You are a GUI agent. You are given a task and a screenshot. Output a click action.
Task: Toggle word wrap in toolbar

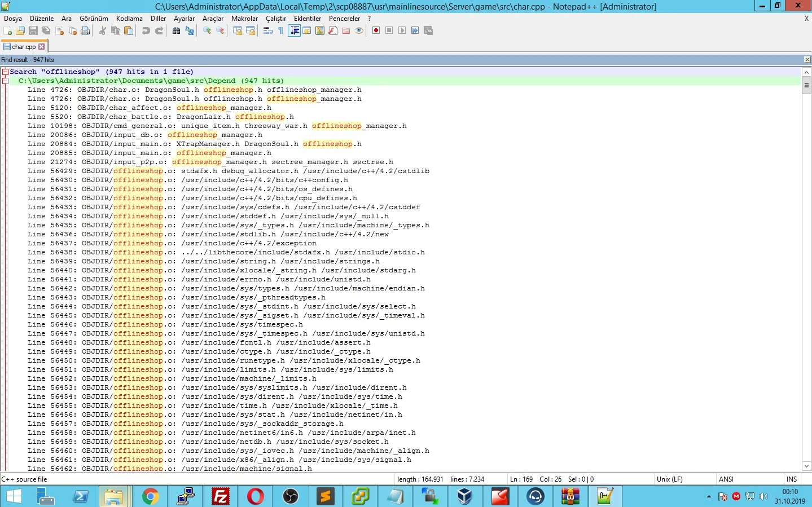(x=268, y=30)
